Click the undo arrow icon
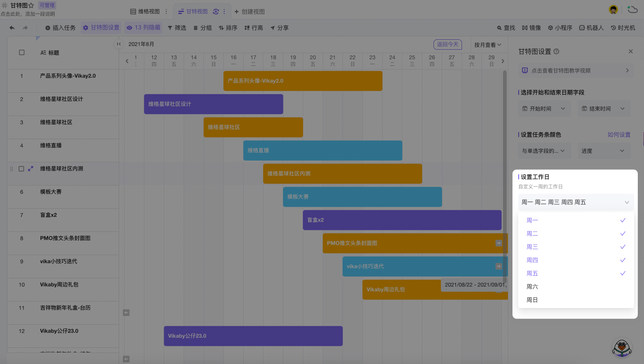 (12, 28)
